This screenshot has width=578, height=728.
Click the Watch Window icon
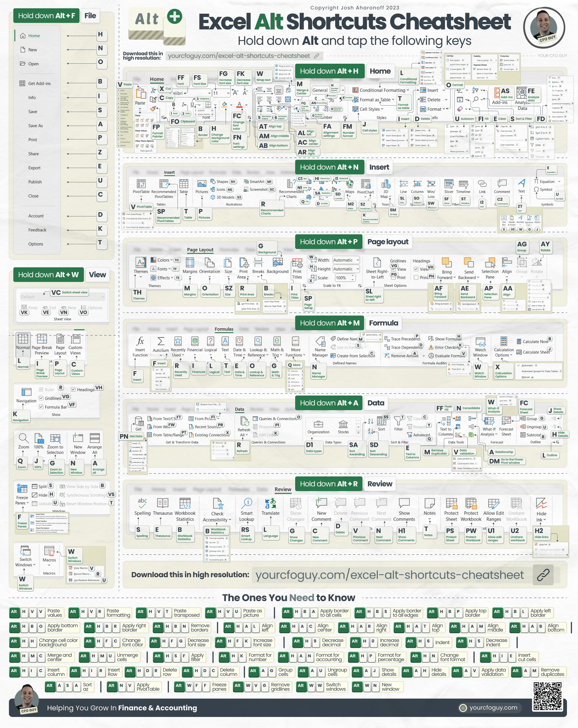click(480, 342)
